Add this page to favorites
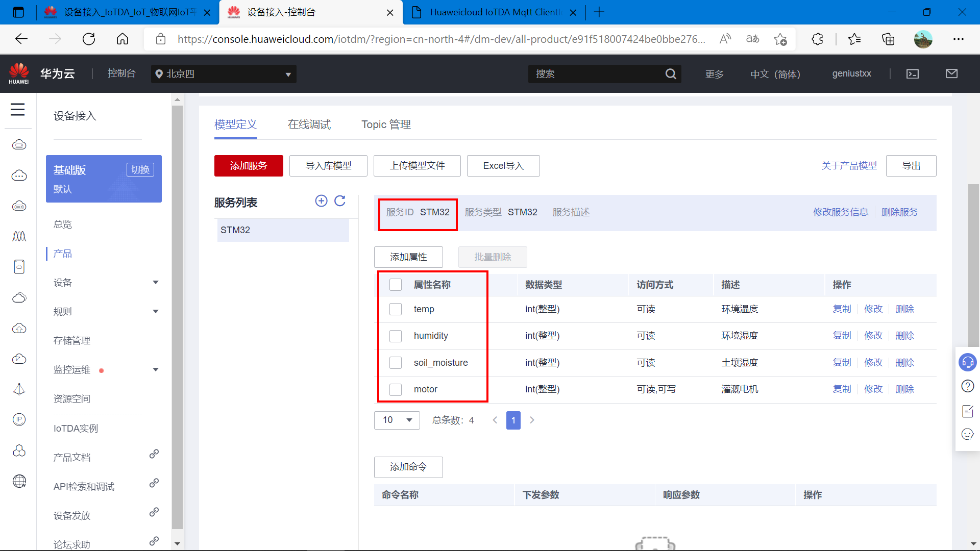980x551 pixels. click(x=780, y=39)
